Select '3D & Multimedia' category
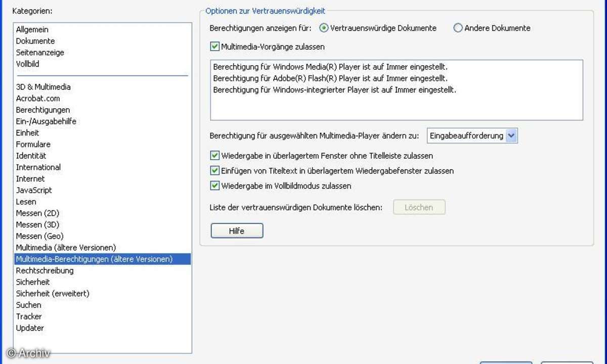Image resolution: width=607 pixels, height=364 pixels. [x=43, y=87]
